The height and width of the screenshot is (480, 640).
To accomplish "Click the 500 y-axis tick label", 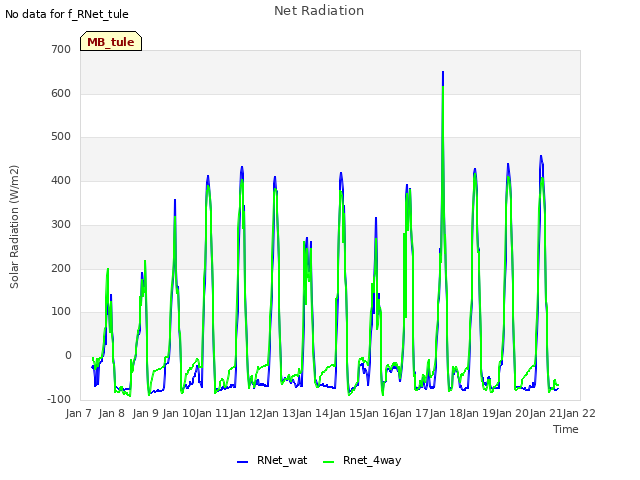I will coord(61,137).
